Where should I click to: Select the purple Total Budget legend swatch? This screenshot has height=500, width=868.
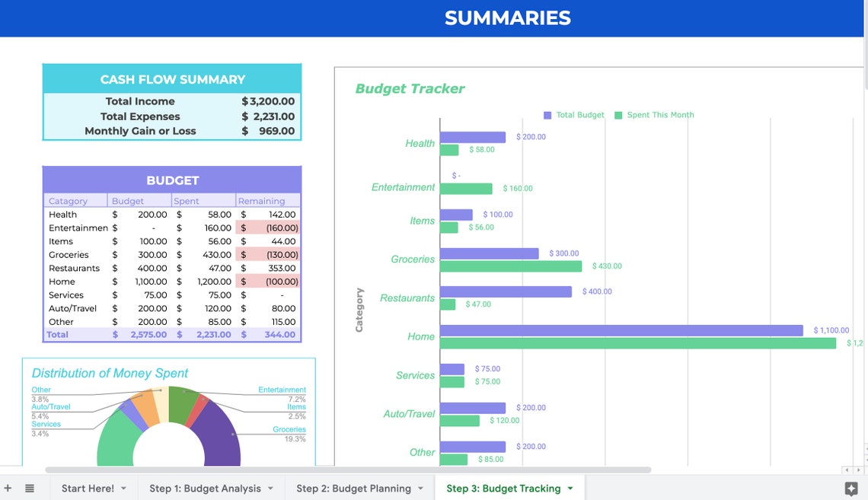[547, 115]
